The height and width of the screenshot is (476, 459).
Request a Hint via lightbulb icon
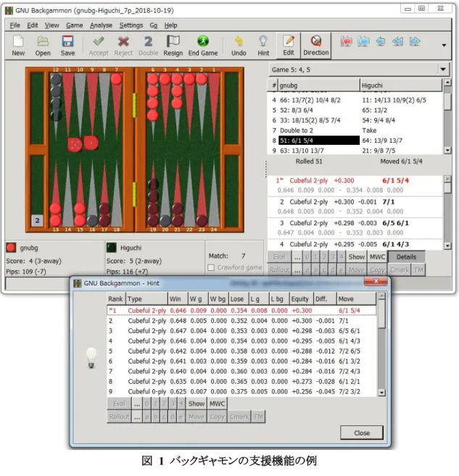pyautogui.click(x=263, y=46)
